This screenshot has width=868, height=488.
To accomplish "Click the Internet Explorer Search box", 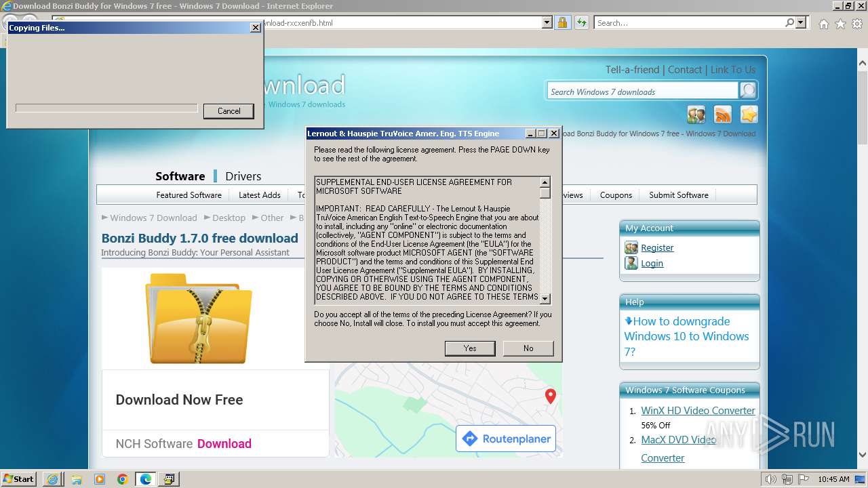I will (x=688, y=22).
